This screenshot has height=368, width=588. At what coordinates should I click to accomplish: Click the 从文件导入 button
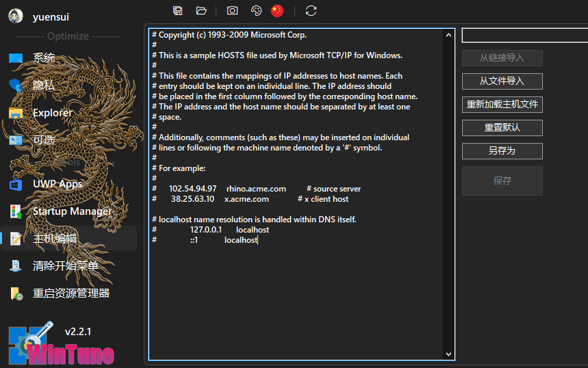click(502, 81)
